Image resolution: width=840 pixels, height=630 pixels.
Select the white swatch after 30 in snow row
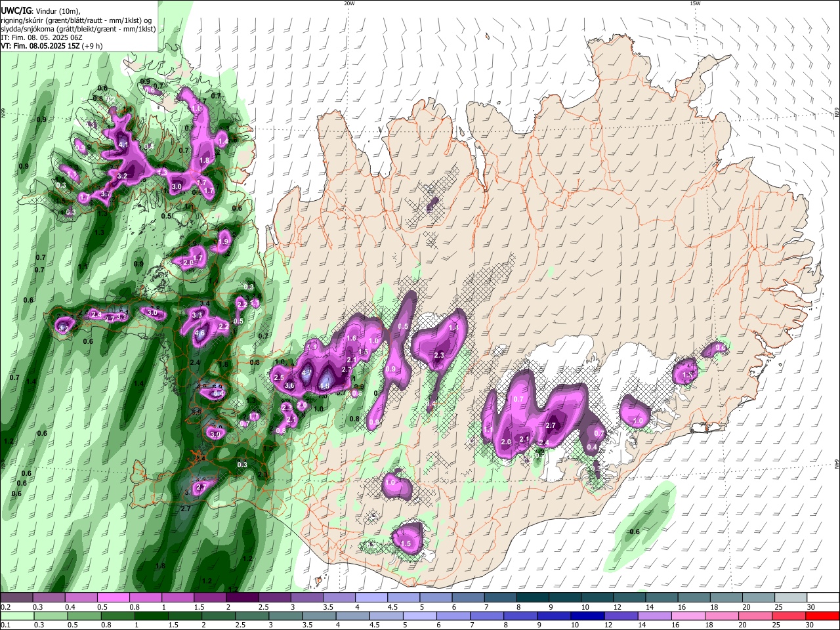click(x=824, y=598)
